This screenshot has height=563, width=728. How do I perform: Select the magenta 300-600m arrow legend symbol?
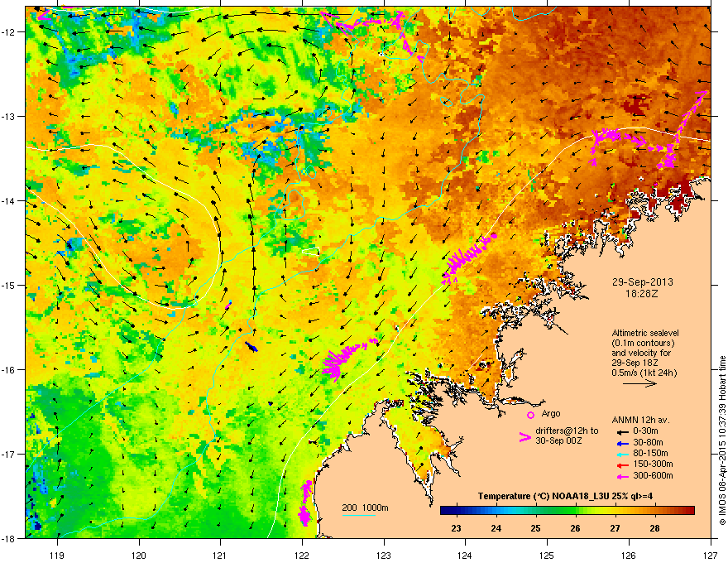623,476
